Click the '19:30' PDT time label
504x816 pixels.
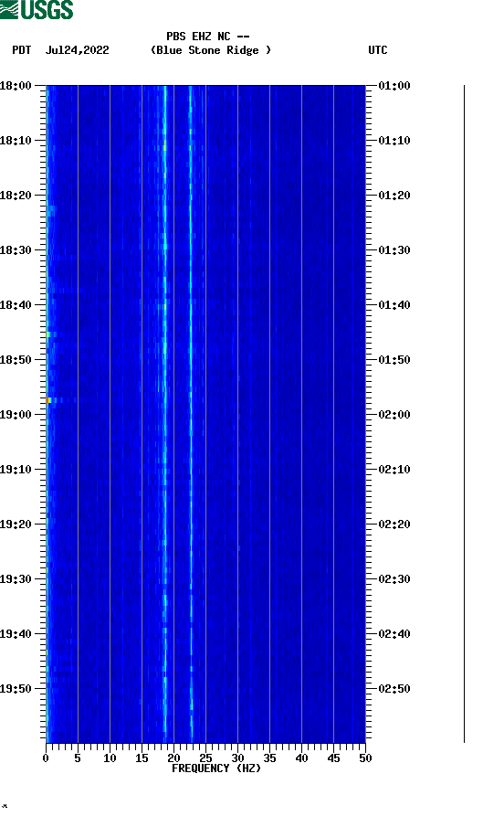click(x=16, y=578)
